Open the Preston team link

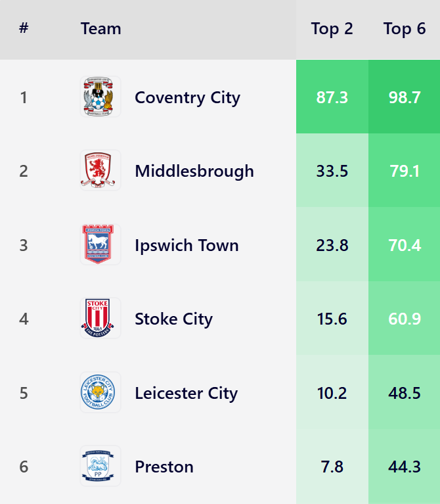pos(164,467)
